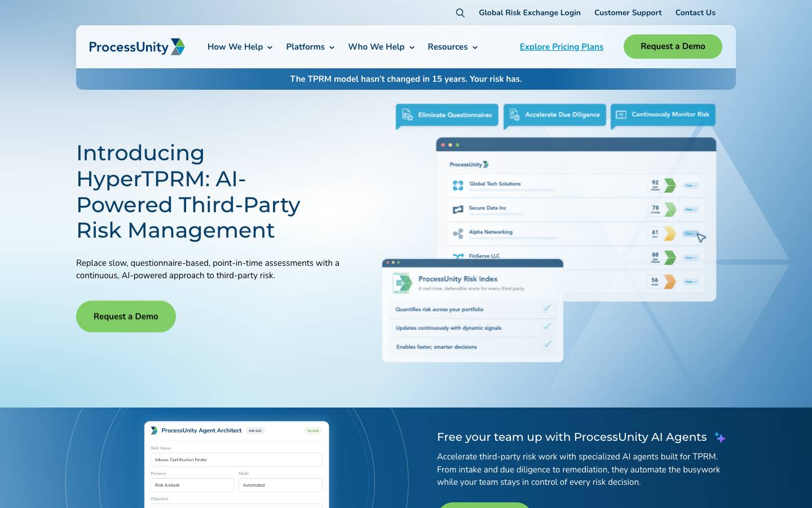Click the Accelerate Due Diligence document icon
812x508 pixels.
[514, 115]
